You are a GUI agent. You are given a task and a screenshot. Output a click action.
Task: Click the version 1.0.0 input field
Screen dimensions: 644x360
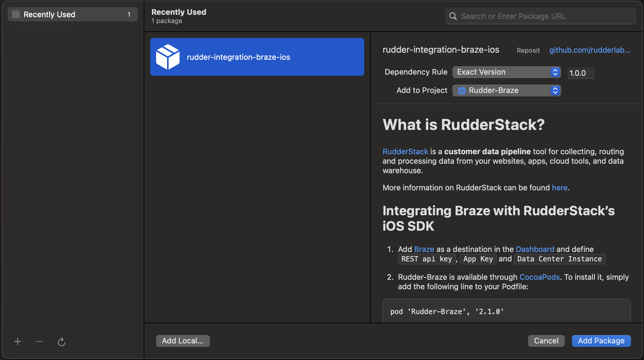click(581, 73)
